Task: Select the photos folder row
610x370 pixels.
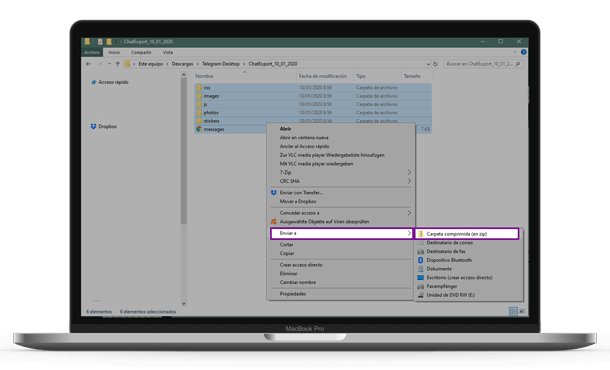Action: 313,112
